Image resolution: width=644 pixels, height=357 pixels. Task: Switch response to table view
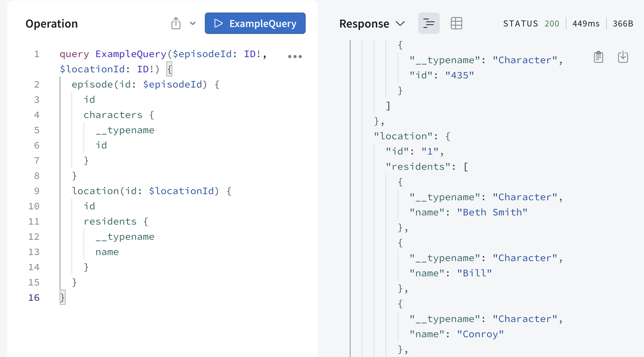click(x=456, y=23)
